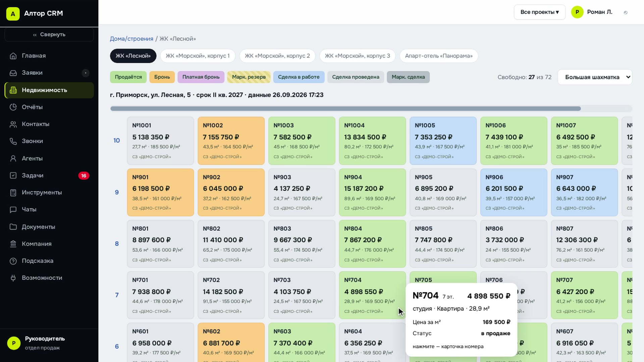644x362 pixels.
Task: Select the ЖК «Лесной» tab
Action: pos(133,56)
